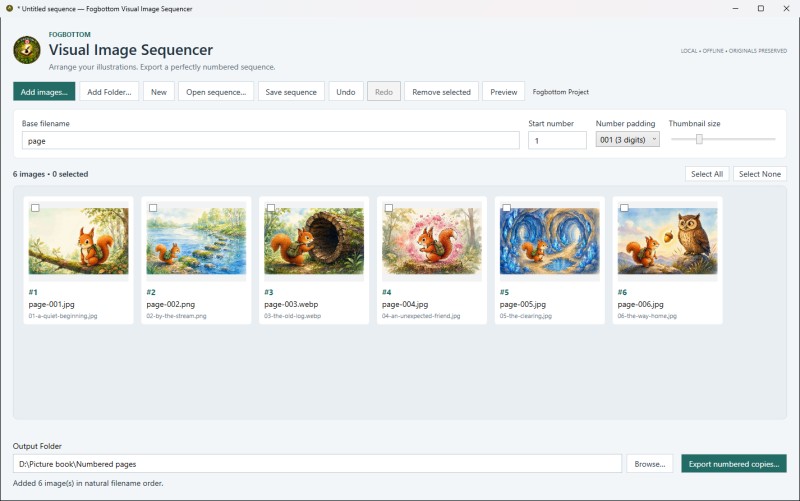The width and height of the screenshot is (800, 501).
Task: Click the Fogbottom owl logo
Action: pos(27,50)
